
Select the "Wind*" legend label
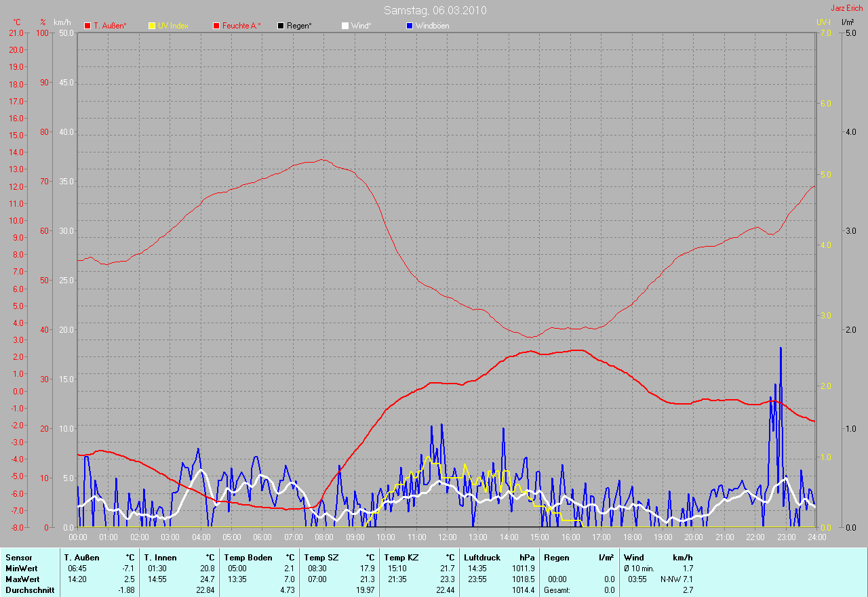click(x=361, y=26)
